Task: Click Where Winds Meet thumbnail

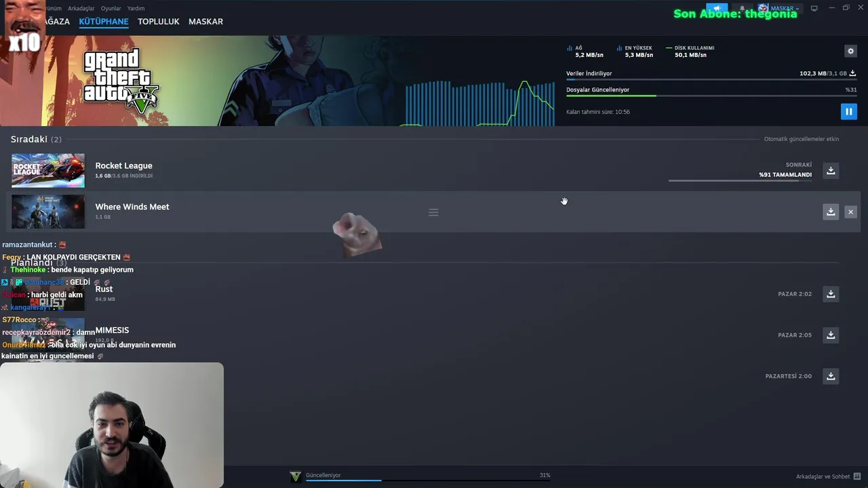Action: tap(48, 211)
